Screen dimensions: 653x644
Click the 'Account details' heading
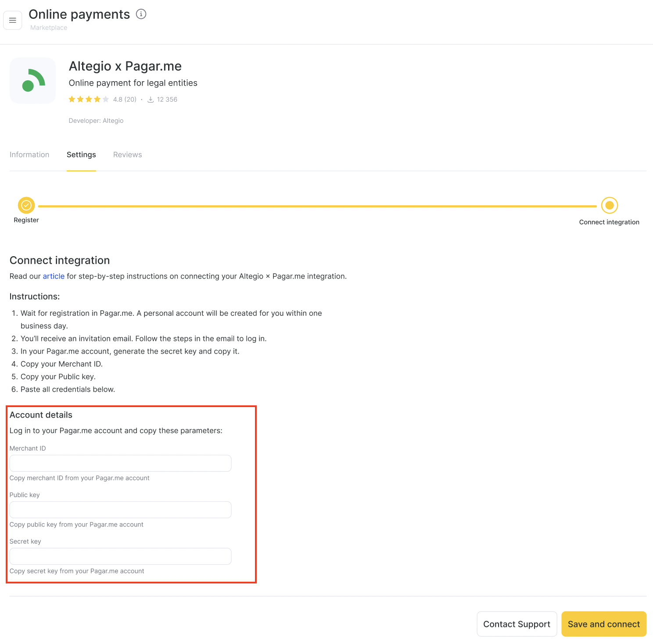pos(41,415)
